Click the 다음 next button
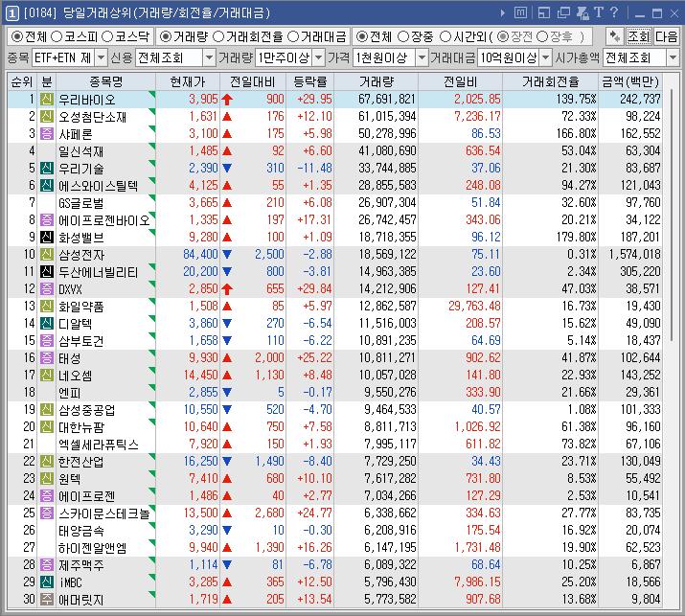The height and width of the screenshot is (616, 685). (x=666, y=36)
